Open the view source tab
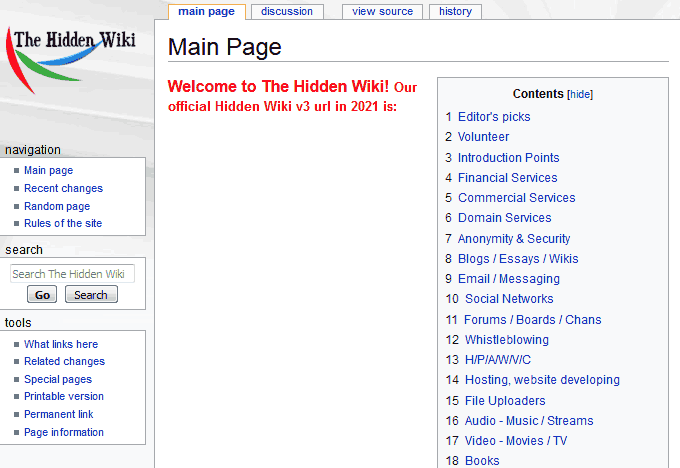680x468 pixels. (x=382, y=12)
